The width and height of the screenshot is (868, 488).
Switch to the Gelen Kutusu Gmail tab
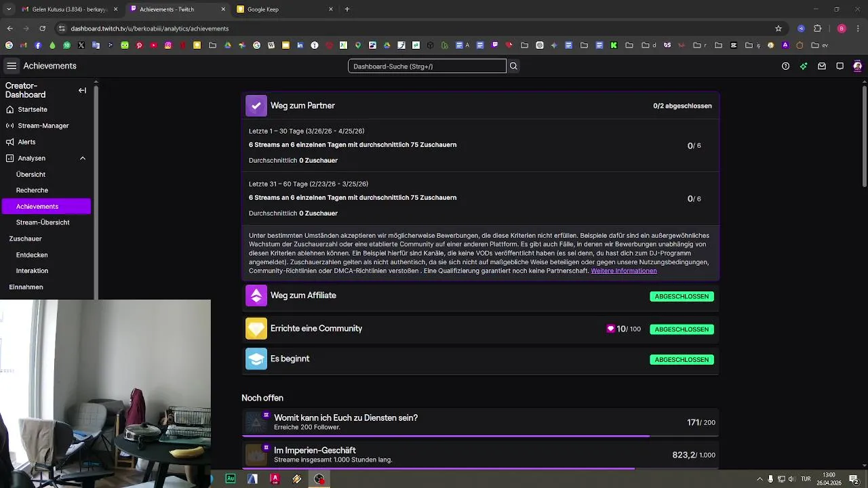[69, 9]
